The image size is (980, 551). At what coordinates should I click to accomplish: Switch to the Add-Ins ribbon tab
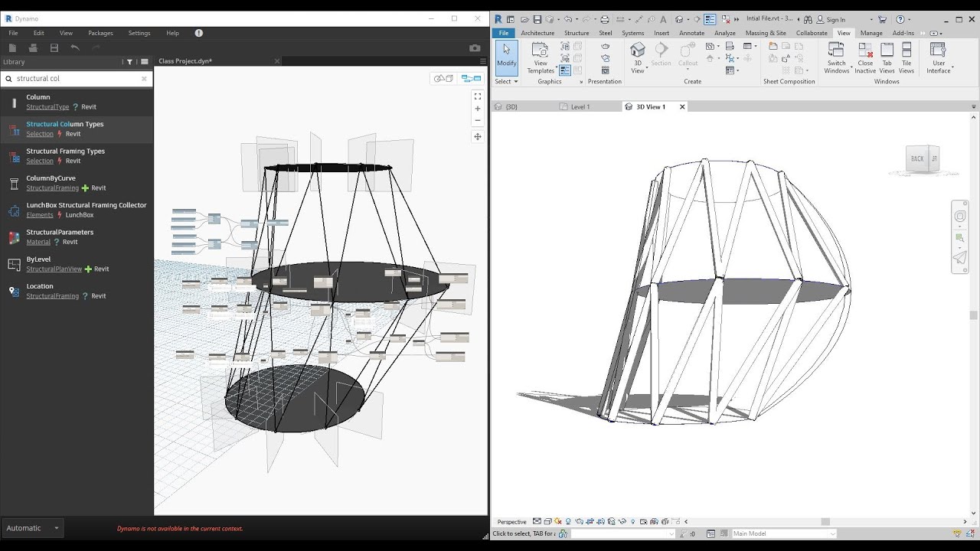903,33
